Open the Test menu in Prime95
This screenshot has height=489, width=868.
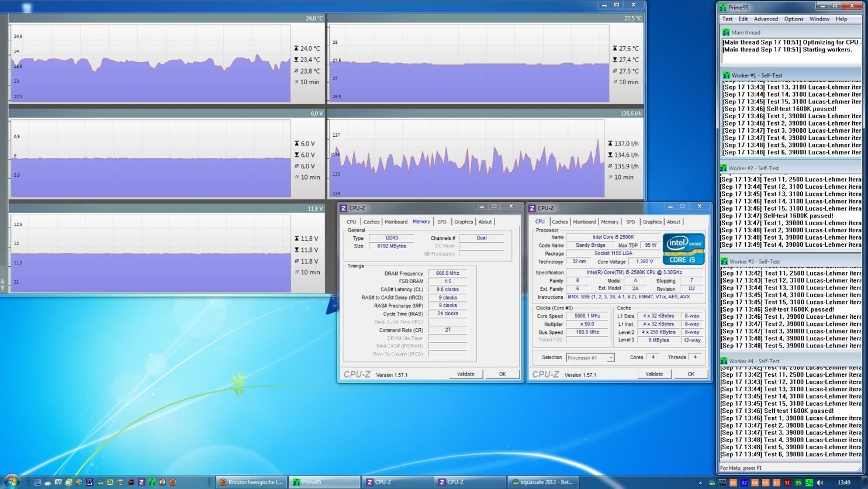tap(727, 19)
